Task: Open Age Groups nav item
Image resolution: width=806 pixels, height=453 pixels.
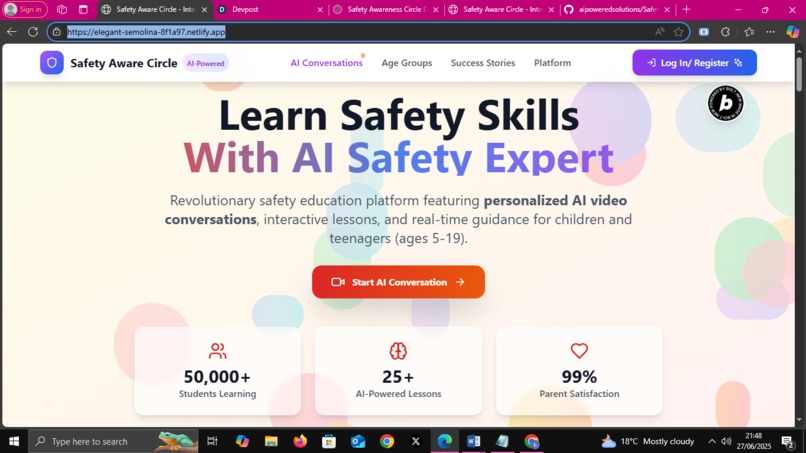Action: click(407, 63)
